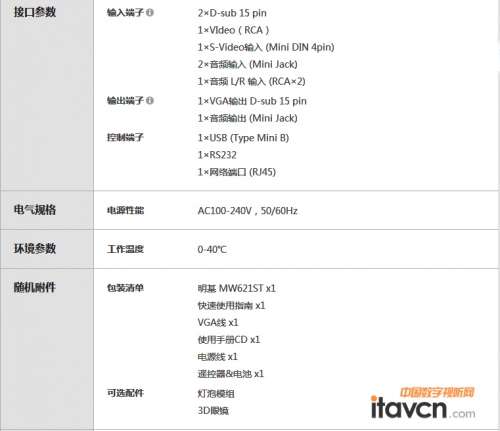The image size is (500, 431).
Task: Click the 控制端子 label
Action: click(x=125, y=137)
